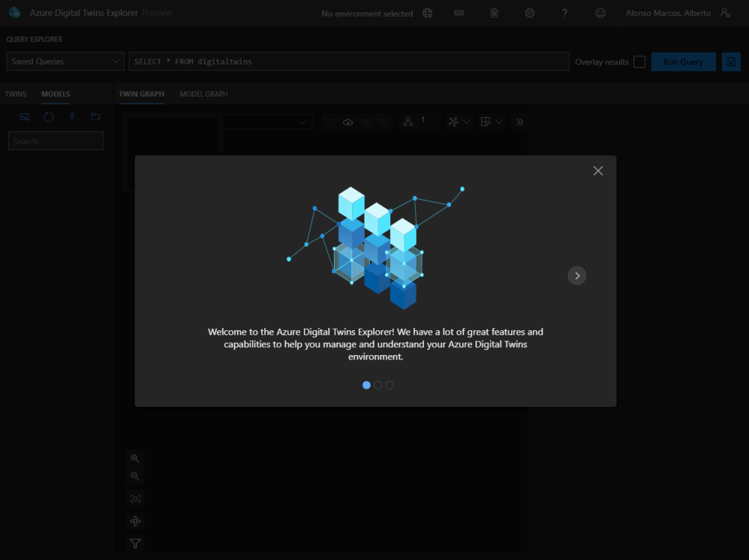Click the trash can icon in top bar

pos(494,13)
